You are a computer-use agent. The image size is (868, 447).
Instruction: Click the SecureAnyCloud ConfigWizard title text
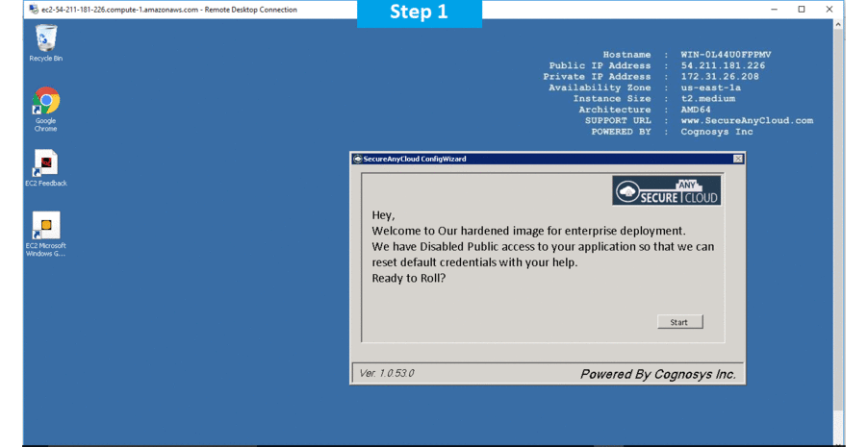415,159
